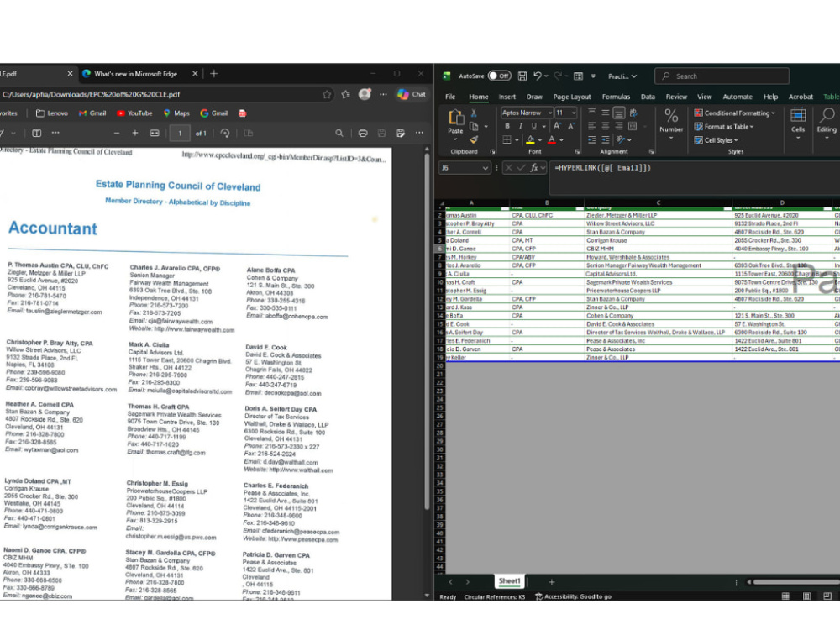Click the Decrease Font Size icon
Screen dimensions: 840x630
571,127
